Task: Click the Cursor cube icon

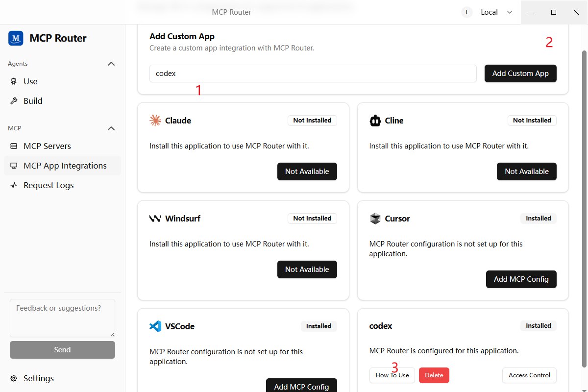Action: point(375,219)
